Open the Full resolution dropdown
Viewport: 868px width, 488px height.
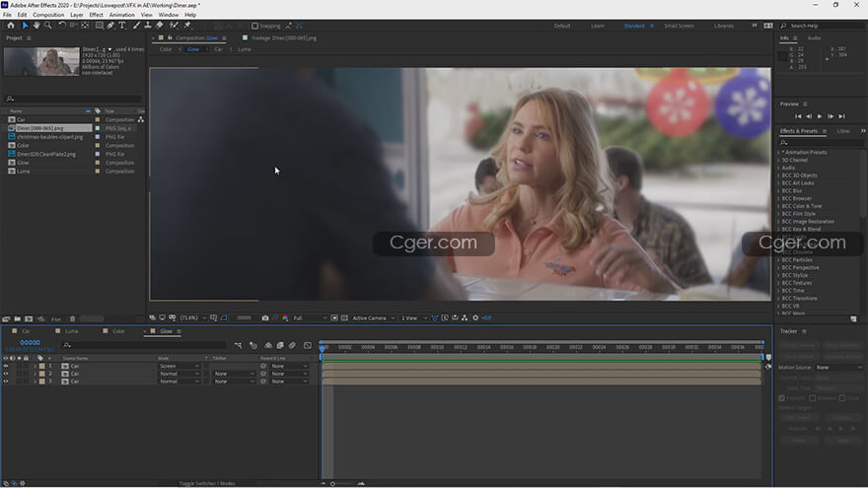(310, 318)
